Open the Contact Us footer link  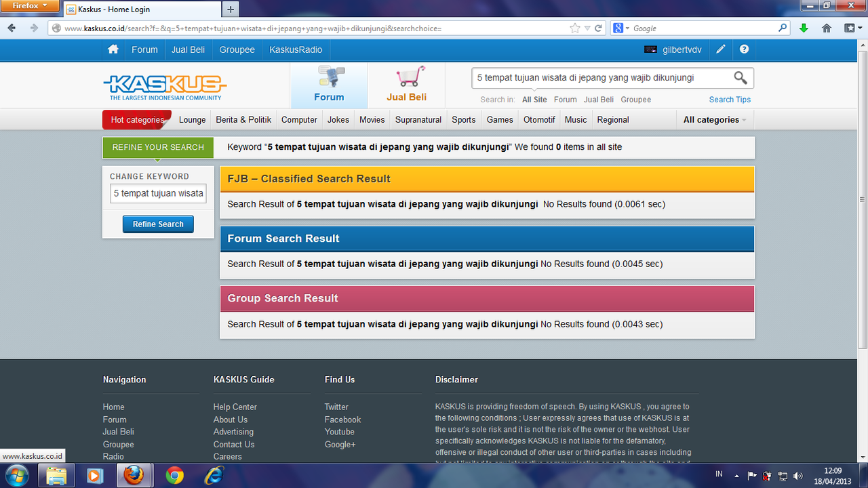click(x=234, y=445)
